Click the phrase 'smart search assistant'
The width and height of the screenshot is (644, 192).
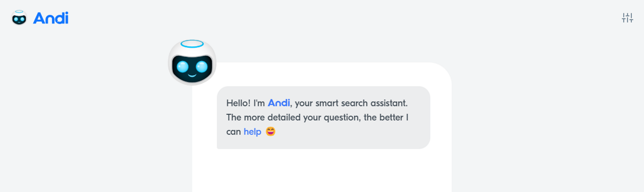[362, 103]
